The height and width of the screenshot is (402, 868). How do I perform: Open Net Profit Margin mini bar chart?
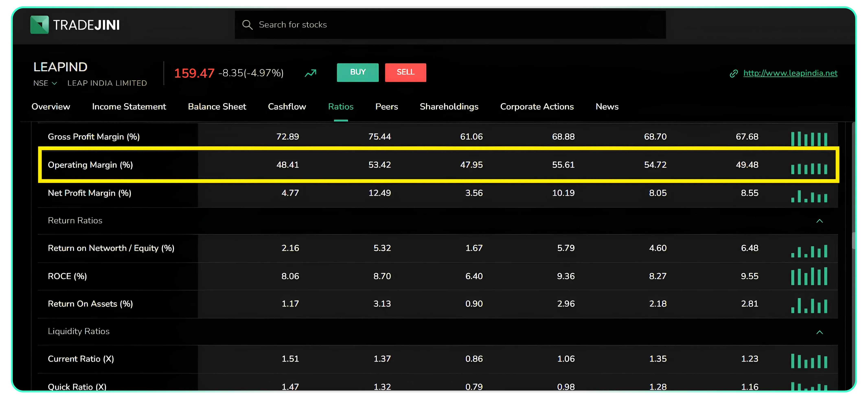809,196
